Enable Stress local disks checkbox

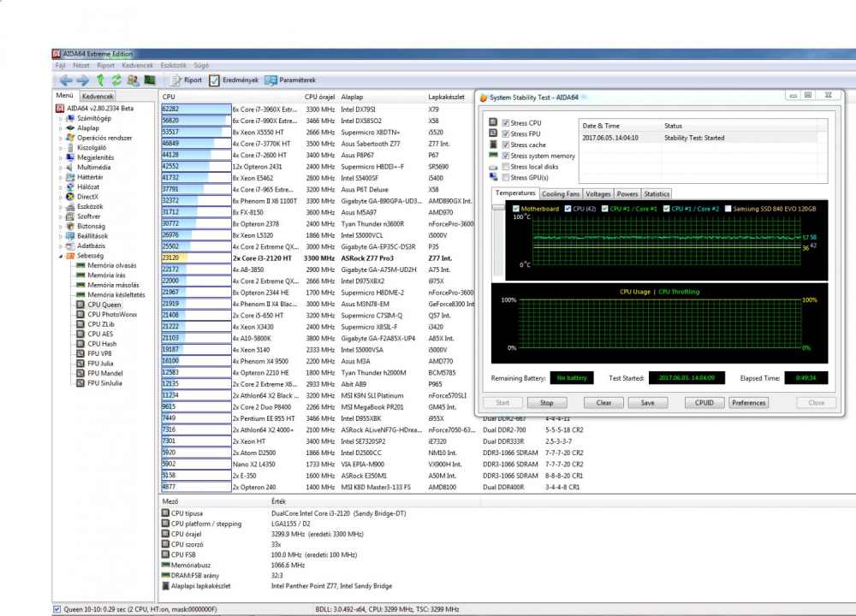[506, 167]
